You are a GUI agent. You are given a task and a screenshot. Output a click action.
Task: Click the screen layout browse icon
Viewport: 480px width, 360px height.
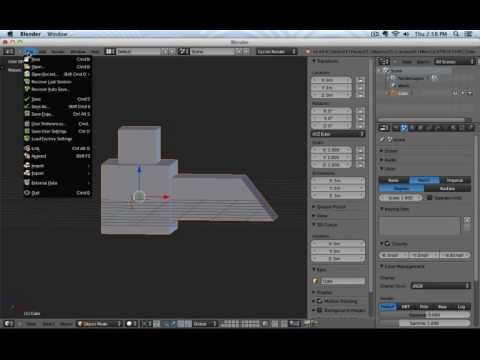pyautogui.click(x=110, y=51)
